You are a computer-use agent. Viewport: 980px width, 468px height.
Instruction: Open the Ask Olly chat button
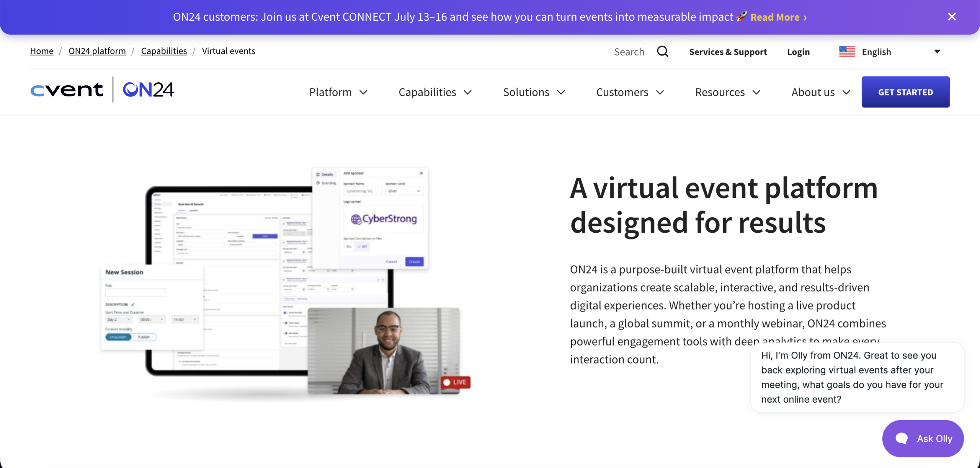[923, 439]
